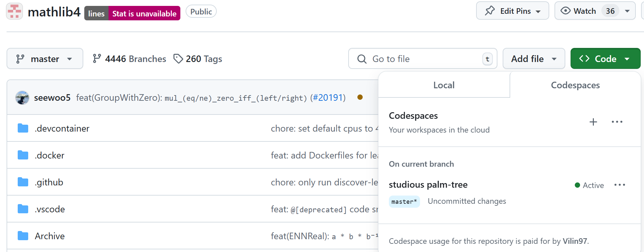Open commit 'feat: @[deprecated] code' message
The width and height of the screenshot is (644, 252).
[325, 209]
